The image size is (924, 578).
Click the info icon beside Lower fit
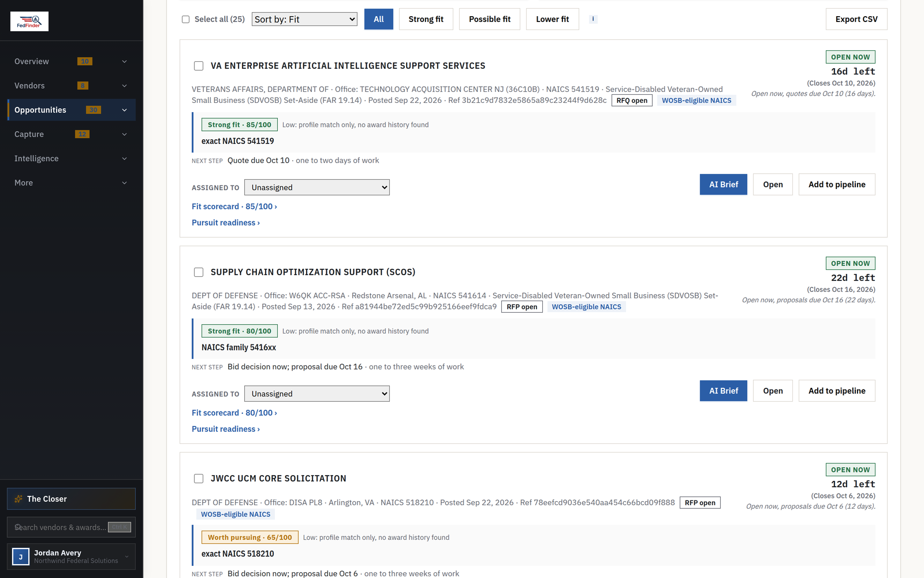593,19
